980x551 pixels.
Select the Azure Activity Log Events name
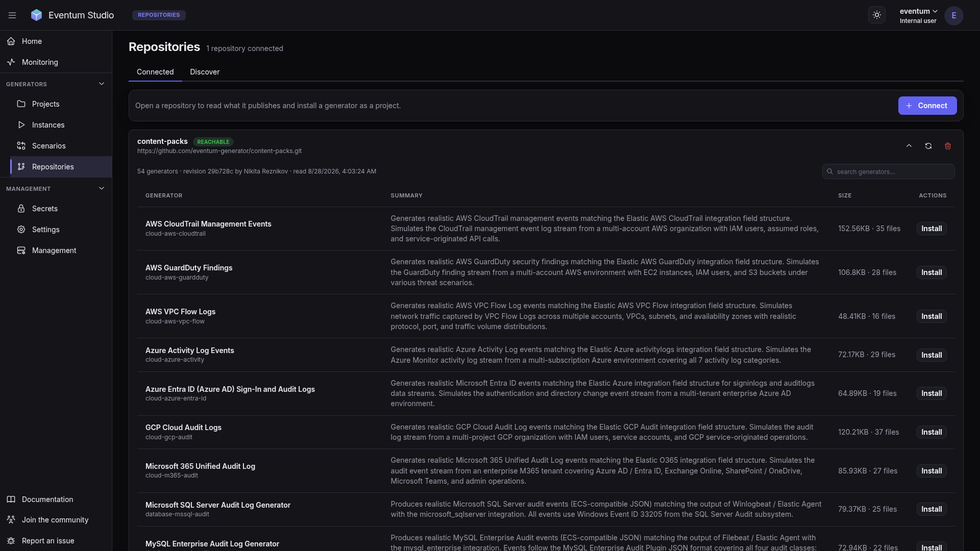[190, 350]
